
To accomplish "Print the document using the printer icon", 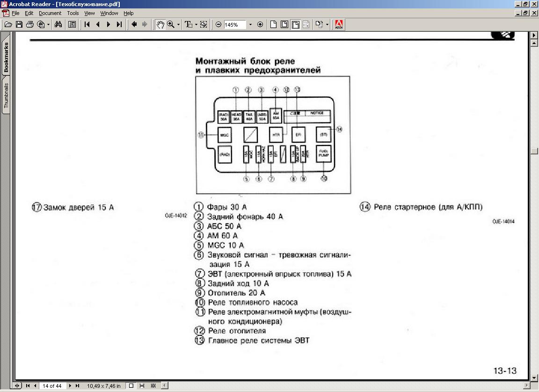I will pyautogui.click(x=30, y=24).
